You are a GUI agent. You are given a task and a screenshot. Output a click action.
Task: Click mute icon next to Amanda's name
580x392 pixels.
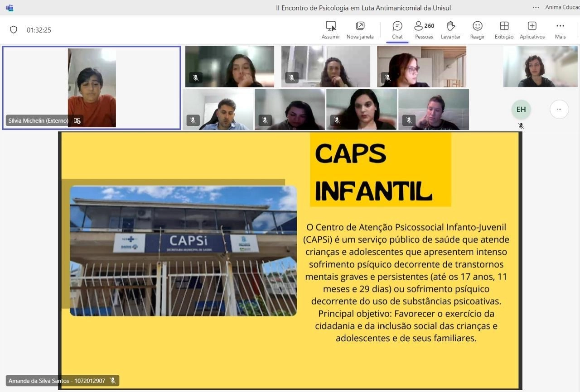coord(113,381)
